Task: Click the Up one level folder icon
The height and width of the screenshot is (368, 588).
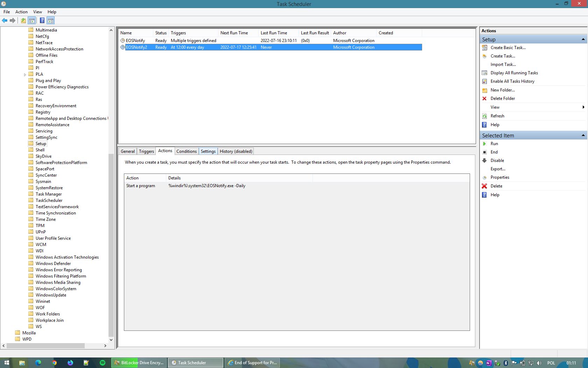Action: [23, 20]
